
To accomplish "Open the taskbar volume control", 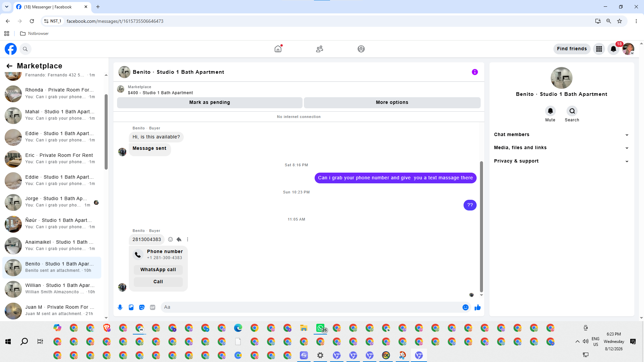I will point(586,342).
